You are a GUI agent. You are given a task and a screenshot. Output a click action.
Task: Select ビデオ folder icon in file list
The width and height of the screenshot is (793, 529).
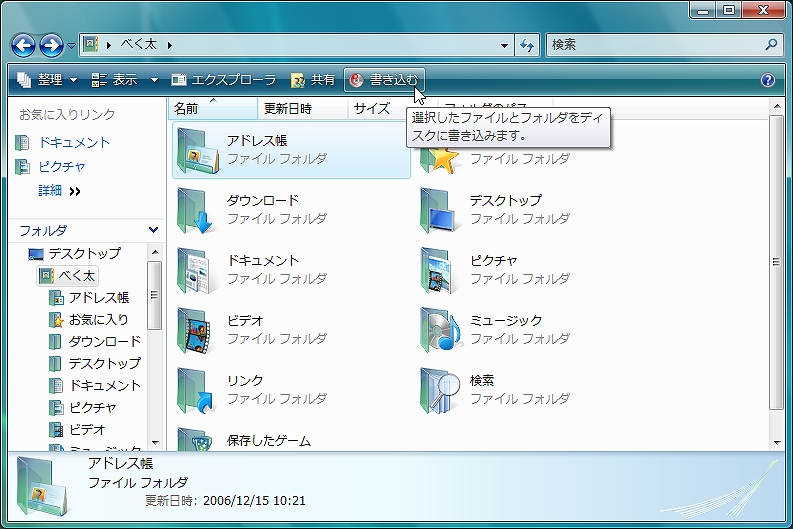coord(196,331)
